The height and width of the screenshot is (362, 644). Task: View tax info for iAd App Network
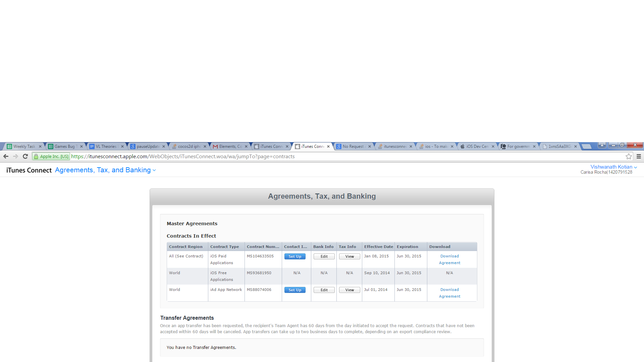point(350,290)
